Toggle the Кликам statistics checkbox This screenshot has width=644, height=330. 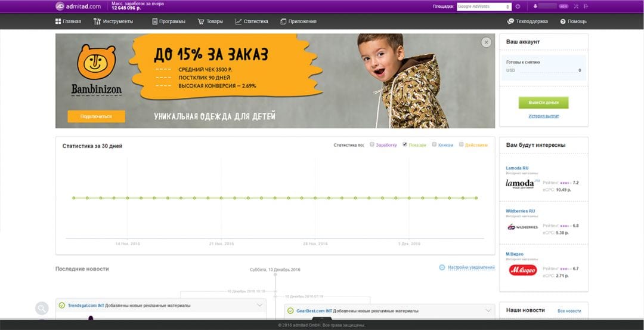434,144
